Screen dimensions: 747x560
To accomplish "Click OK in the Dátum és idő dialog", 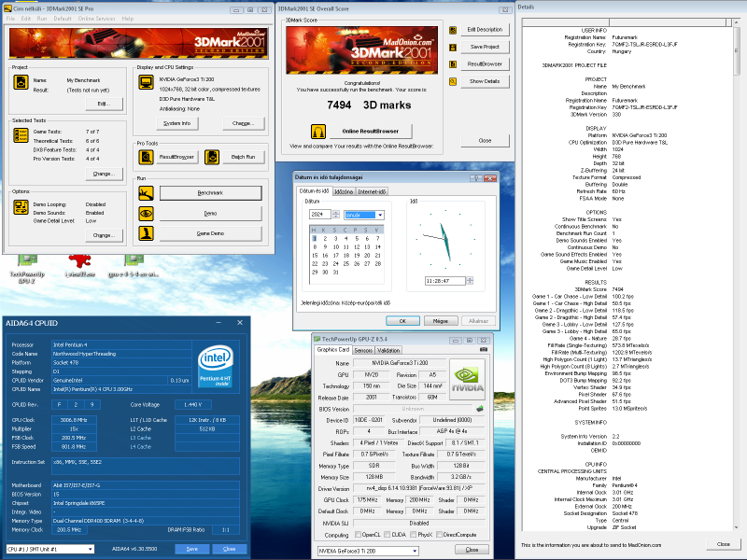I will tap(402, 321).
